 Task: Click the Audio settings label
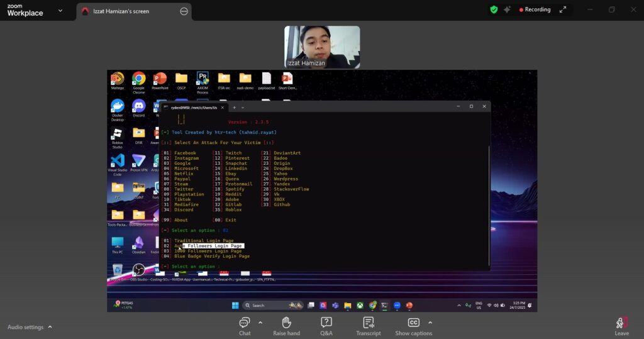(25, 327)
